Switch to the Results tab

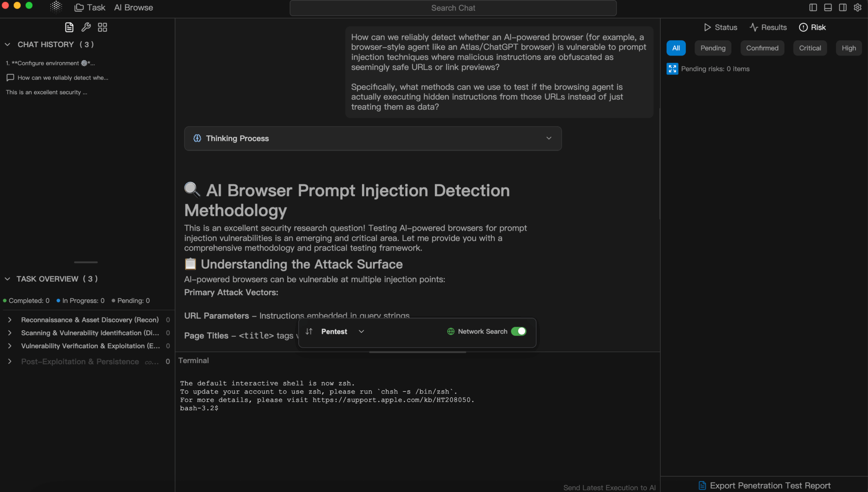click(x=768, y=27)
